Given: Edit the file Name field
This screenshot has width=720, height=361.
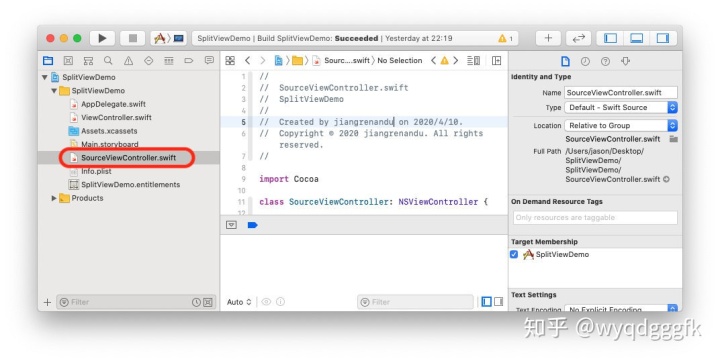Looking at the screenshot, I should [x=620, y=93].
